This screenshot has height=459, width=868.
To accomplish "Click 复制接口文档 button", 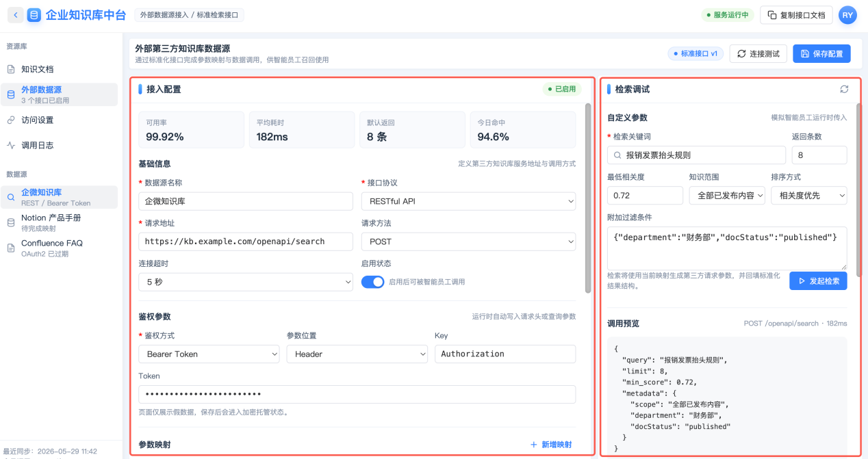I will point(796,15).
